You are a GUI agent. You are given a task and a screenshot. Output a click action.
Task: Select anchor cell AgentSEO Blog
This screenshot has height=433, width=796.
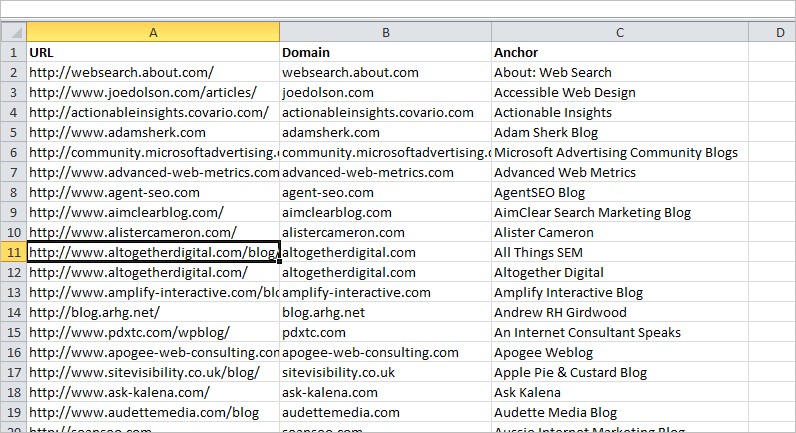[x=620, y=192]
